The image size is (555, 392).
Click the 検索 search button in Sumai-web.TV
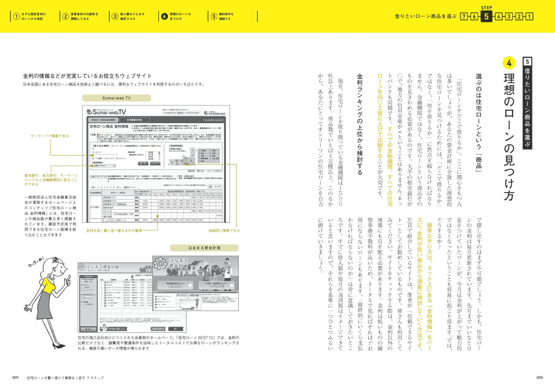point(143,163)
